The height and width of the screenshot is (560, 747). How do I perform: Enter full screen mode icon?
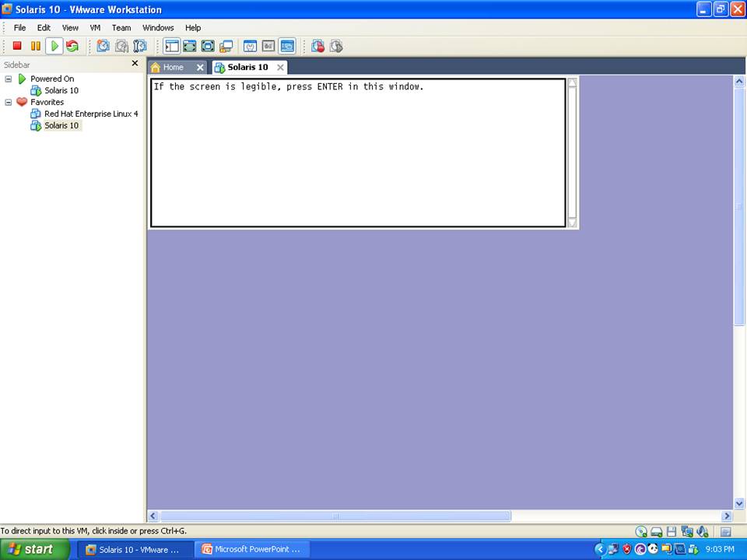[208, 46]
